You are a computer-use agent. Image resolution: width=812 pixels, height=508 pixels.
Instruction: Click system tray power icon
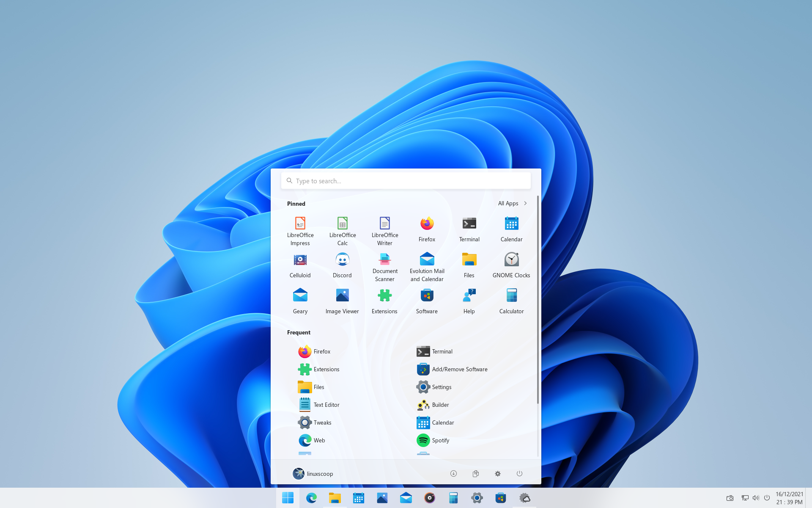[767, 498]
